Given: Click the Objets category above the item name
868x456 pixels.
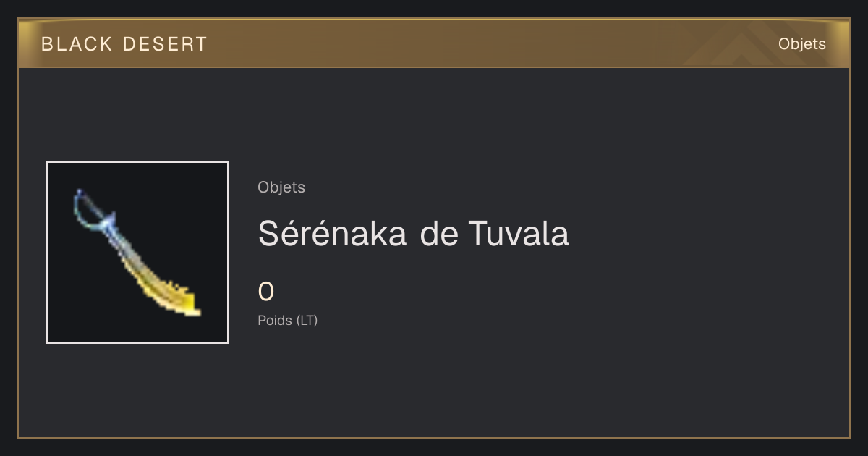Looking at the screenshot, I should [281, 187].
